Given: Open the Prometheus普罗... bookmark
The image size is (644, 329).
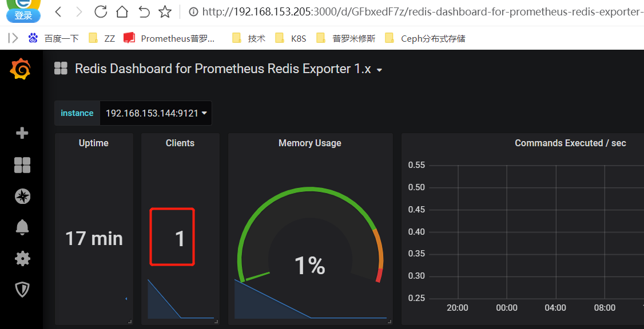Looking at the screenshot, I should tap(169, 39).
